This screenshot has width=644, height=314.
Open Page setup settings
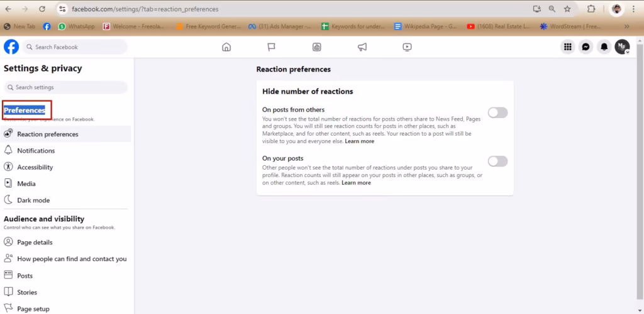[x=65, y=309]
